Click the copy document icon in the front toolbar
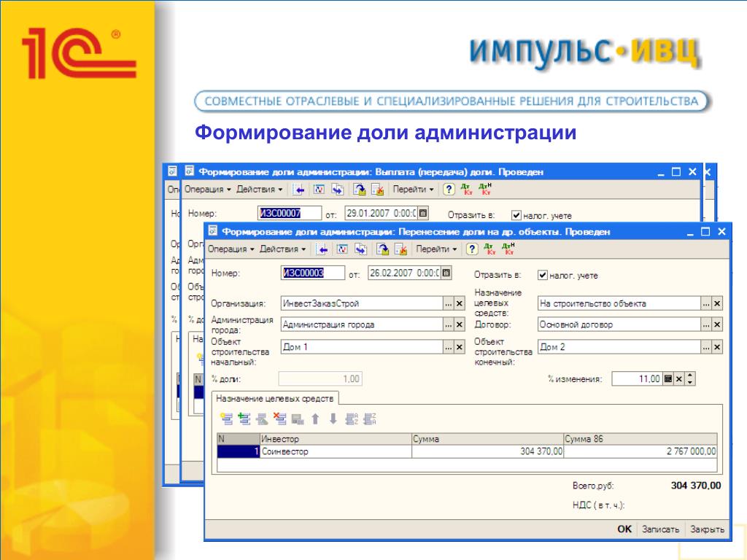 (x=360, y=249)
